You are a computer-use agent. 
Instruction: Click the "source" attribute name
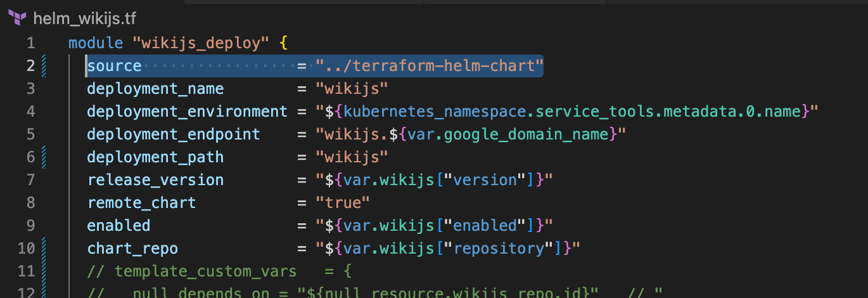click(114, 66)
